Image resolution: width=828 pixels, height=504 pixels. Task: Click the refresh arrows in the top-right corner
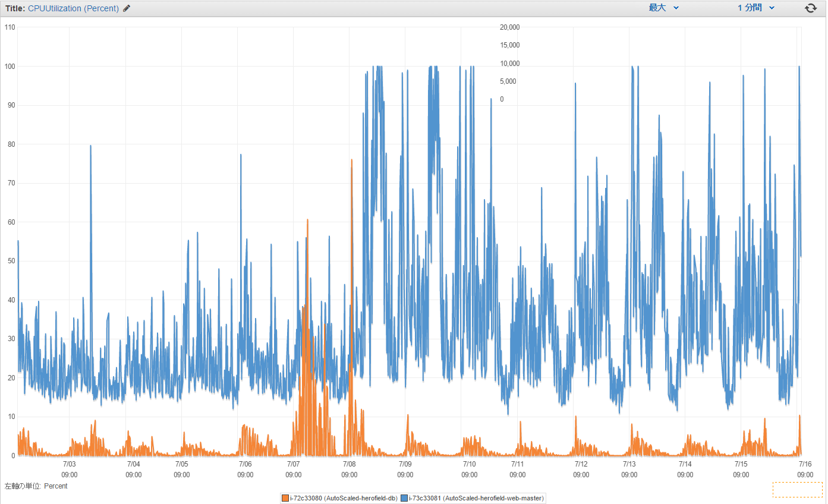tap(811, 8)
